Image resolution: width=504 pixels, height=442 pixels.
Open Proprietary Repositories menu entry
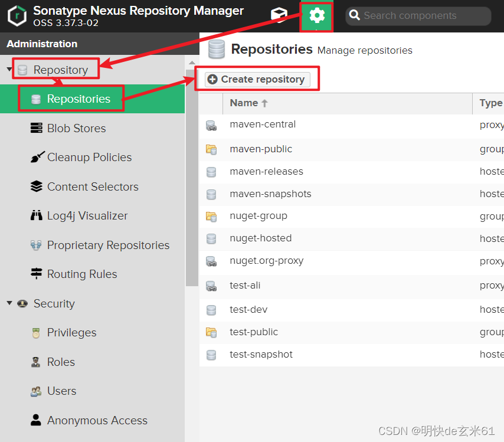click(x=108, y=245)
